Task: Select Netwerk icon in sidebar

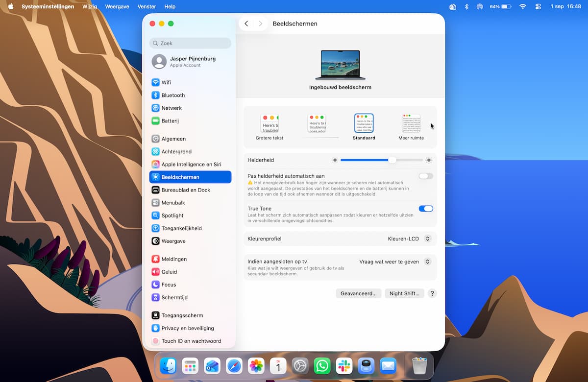Action: tap(155, 108)
